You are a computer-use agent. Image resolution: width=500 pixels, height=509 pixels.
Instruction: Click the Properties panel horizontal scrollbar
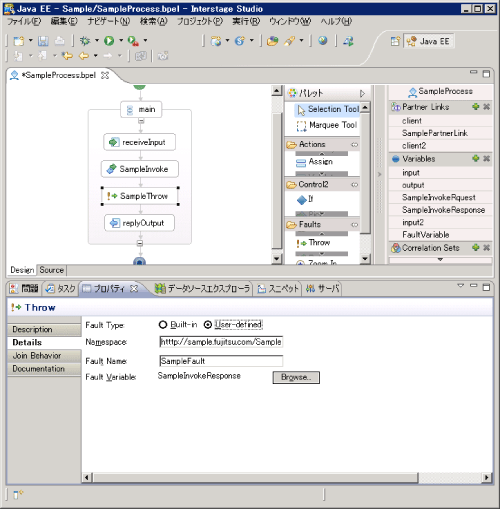[x=255, y=477]
